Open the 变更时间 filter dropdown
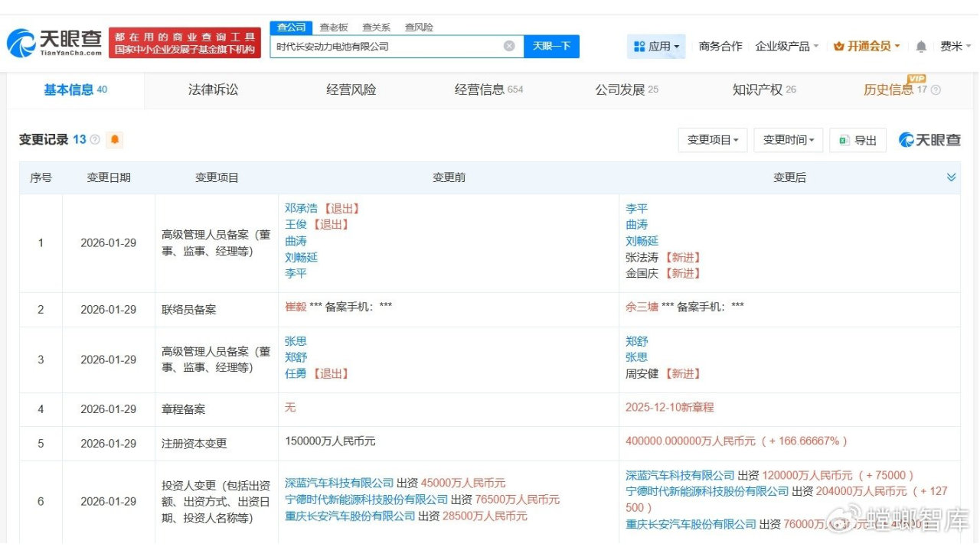This screenshot has height=550, width=980. 788,139
